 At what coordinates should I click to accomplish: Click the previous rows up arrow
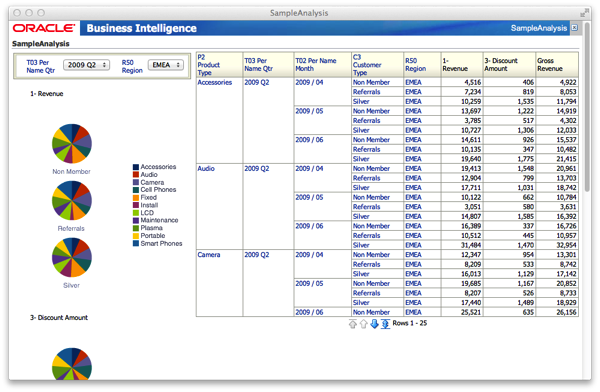pos(363,324)
